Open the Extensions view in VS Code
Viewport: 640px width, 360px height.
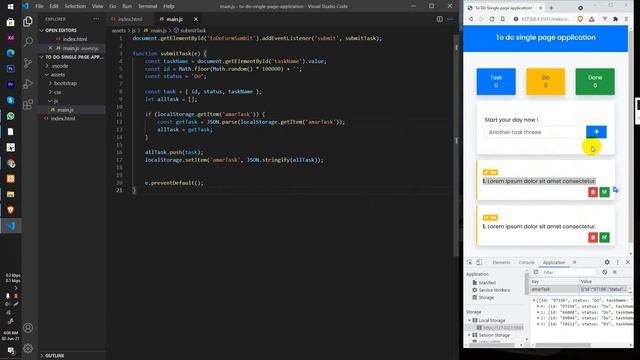pos(28,104)
